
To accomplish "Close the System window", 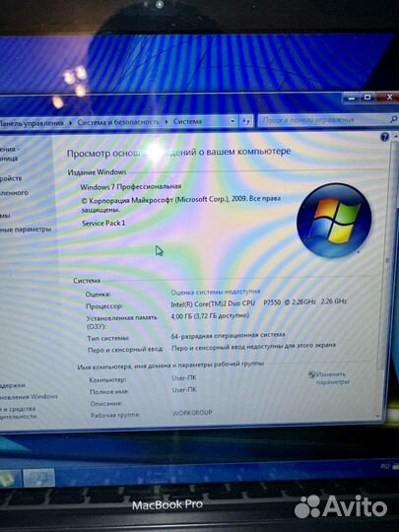I will coord(389,98).
